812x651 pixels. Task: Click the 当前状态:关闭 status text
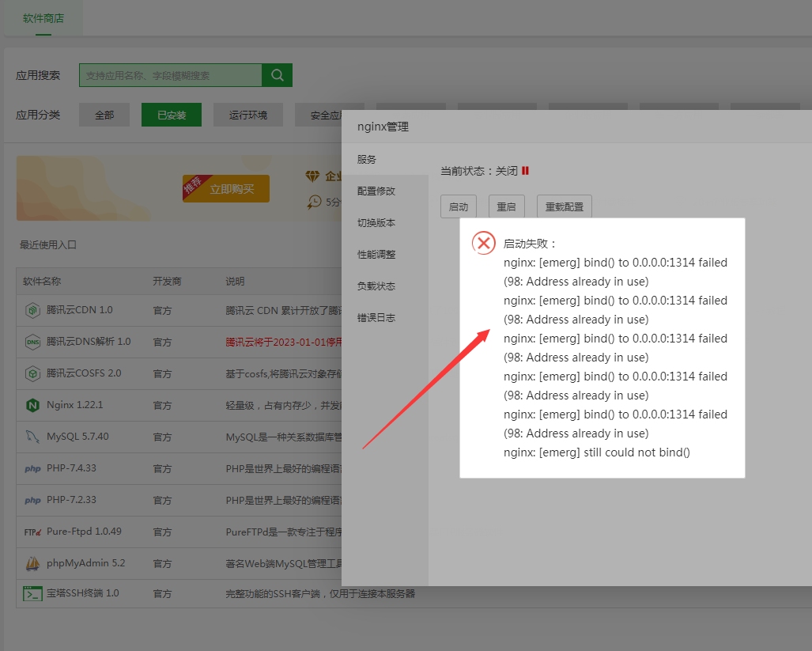tap(479, 171)
